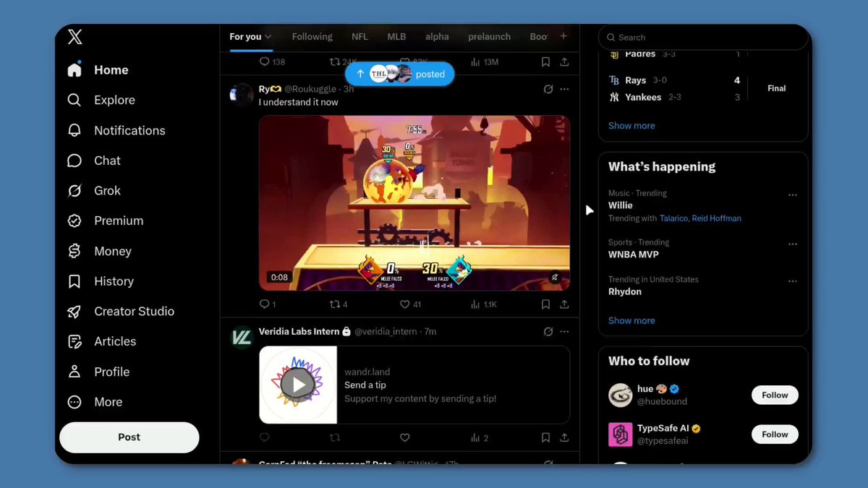Open Reid Hoffman trending link

[717, 218]
